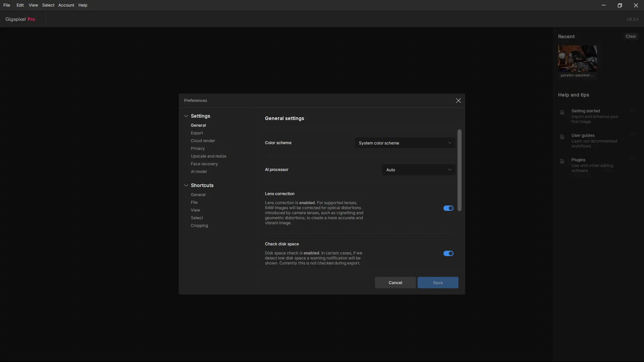Open the recent patefon-plastinki image thumbnail
Screen dimensions: 644x362
pyautogui.click(x=577, y=59)
